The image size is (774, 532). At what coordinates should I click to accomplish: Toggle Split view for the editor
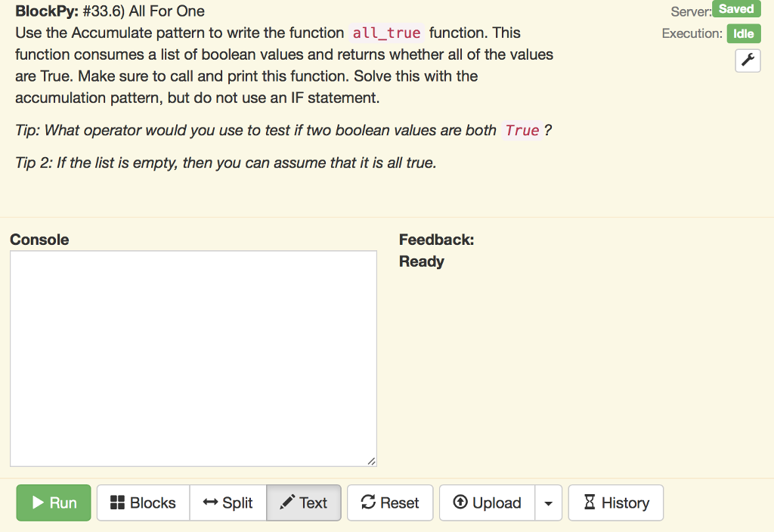228,503
